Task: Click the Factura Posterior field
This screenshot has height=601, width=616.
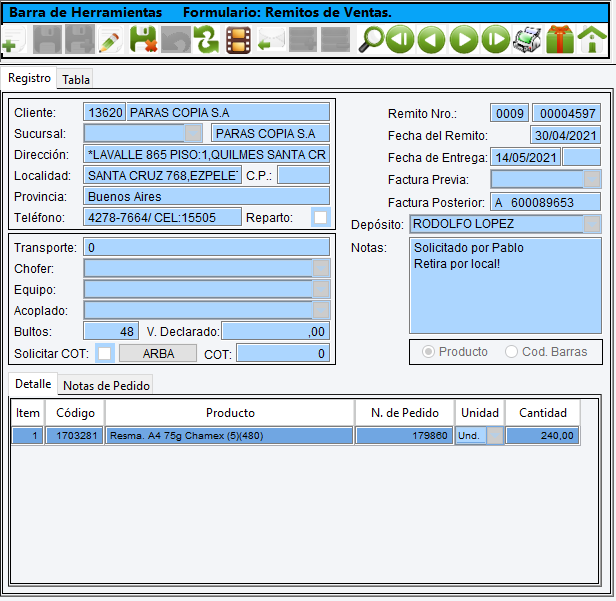Action: tap(545, 202)
